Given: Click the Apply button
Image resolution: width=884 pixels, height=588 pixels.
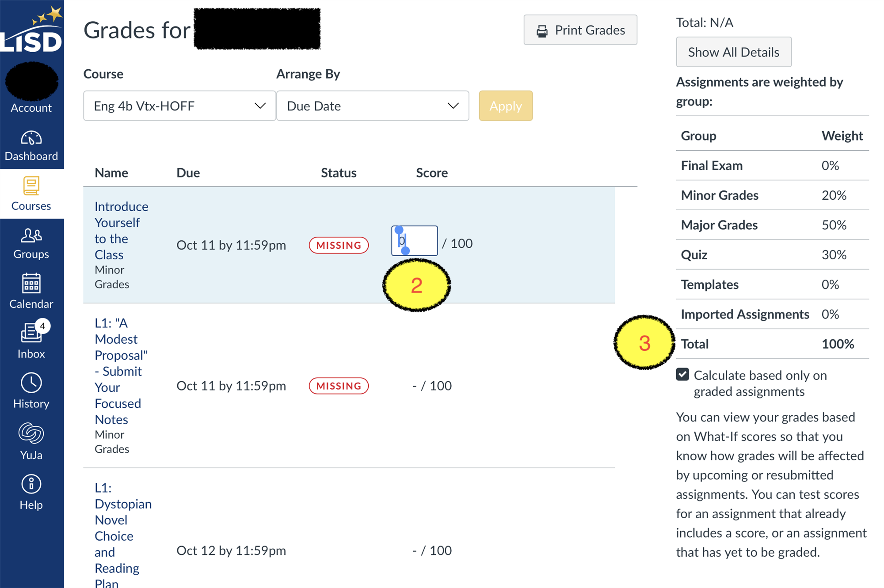Looking at the screenshot, I should [506, 106].
